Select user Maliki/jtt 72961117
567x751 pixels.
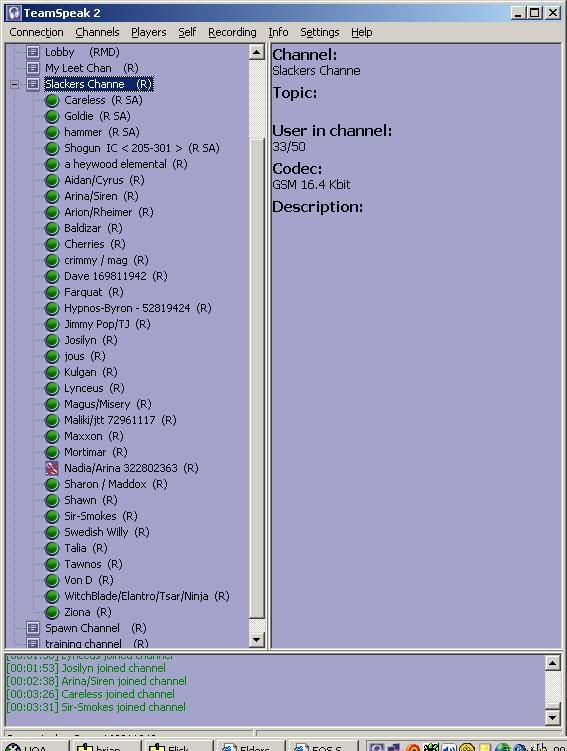[120, 420]
